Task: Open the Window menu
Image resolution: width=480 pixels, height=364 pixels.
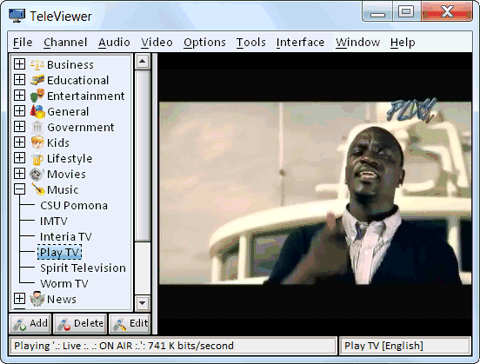Action: coord(358,42)
